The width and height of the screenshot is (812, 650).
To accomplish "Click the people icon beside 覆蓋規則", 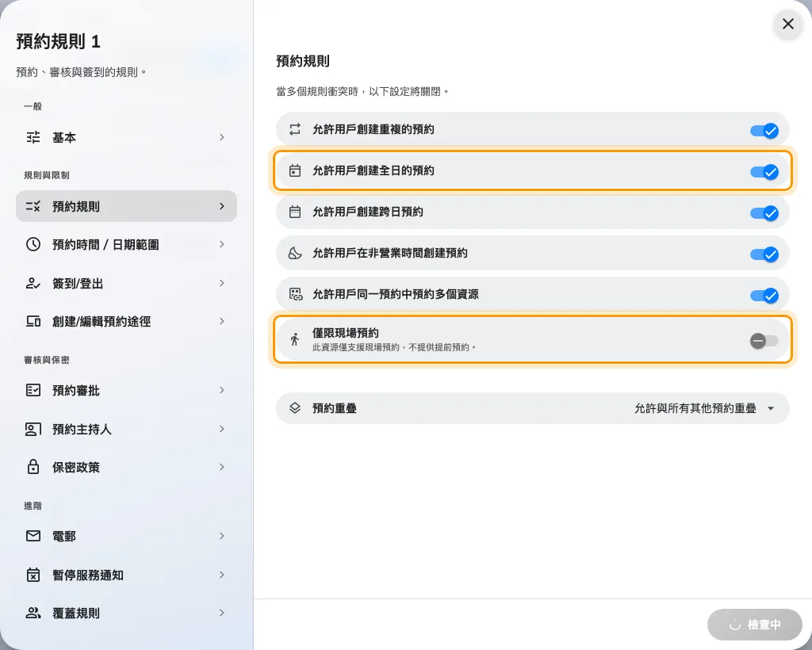I will coord(33,613).
